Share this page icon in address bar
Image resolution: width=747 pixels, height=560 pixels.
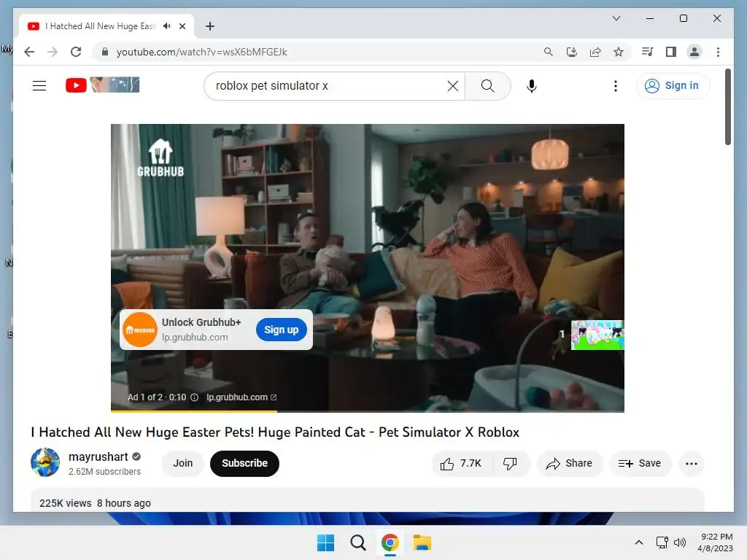click(x=595, y=52)
